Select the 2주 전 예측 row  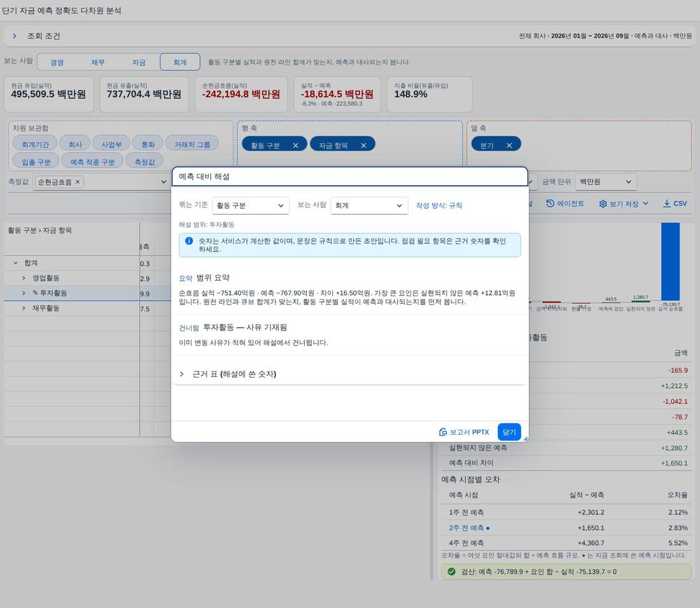(x=566, y=528)
